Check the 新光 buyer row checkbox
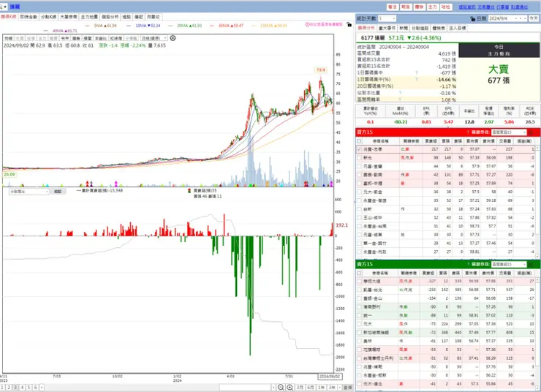This screenshot has height=392, width=541. (359, 158)
